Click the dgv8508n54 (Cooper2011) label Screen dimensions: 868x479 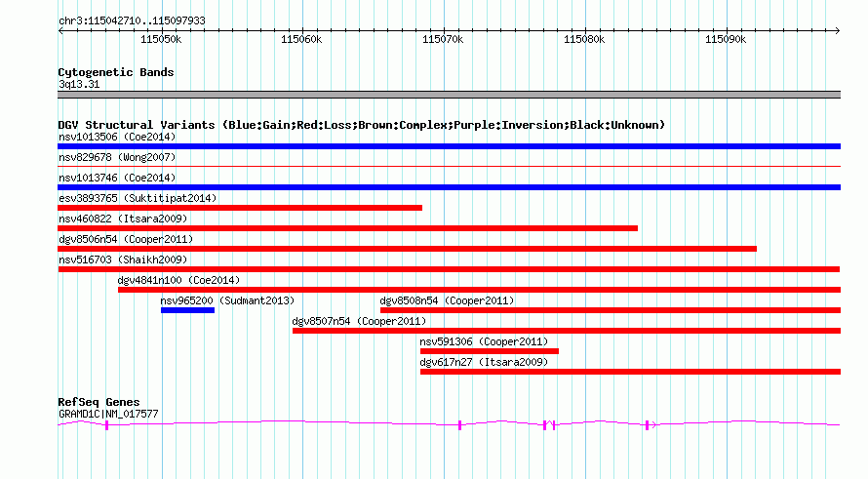click(x=448, y=300)
